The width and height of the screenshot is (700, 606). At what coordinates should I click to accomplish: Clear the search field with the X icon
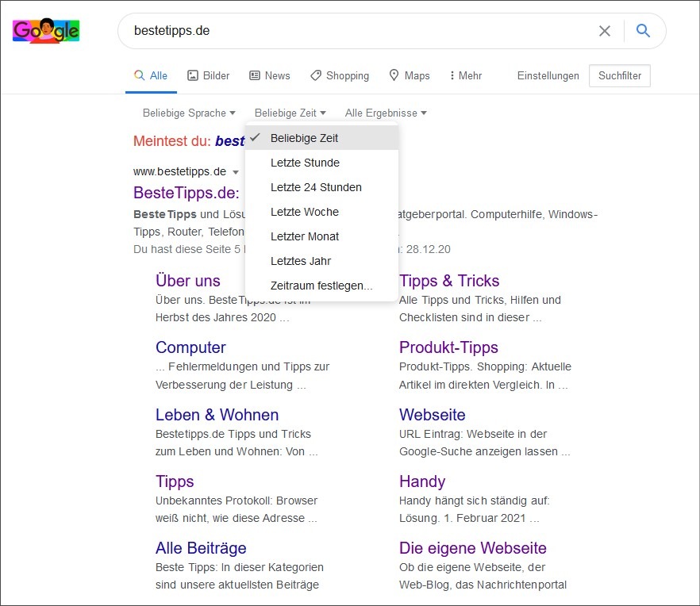[x=605, y=30]
